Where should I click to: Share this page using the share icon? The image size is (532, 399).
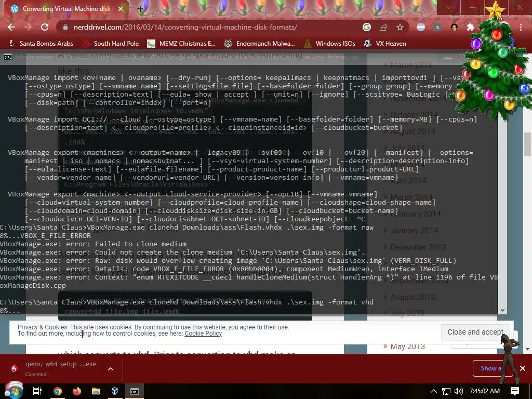383,27
